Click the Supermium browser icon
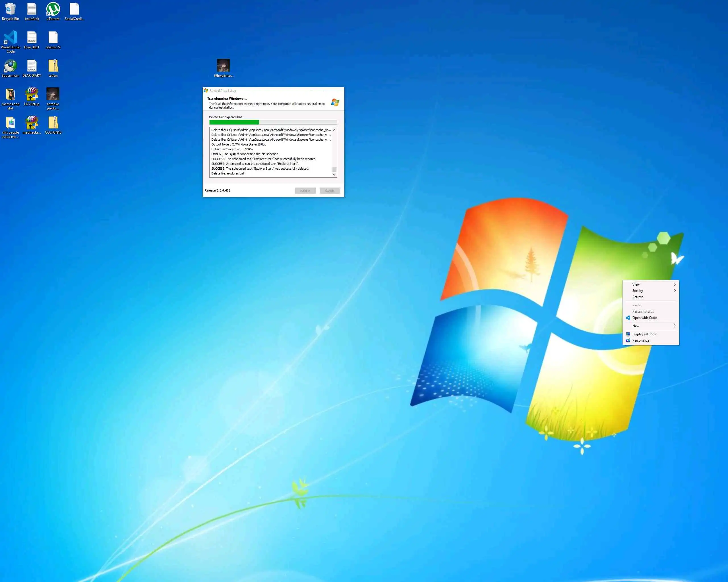 [x=11, y=66]
